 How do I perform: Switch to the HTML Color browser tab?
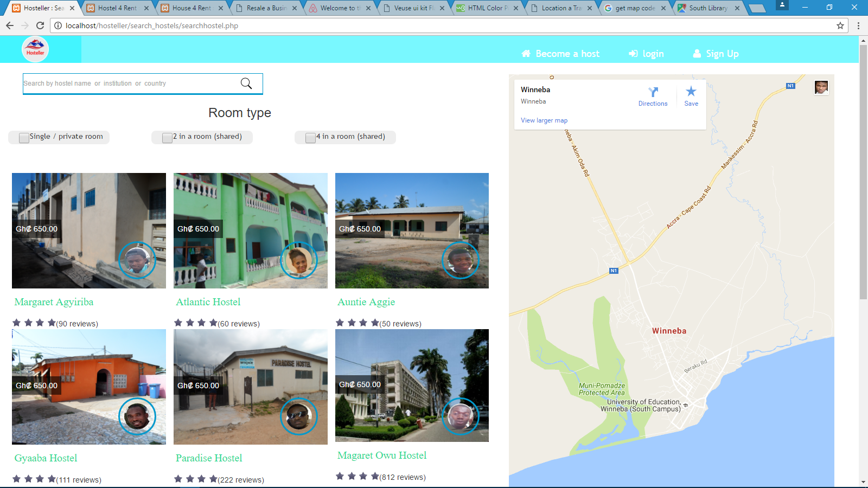(x=487, y=8)
